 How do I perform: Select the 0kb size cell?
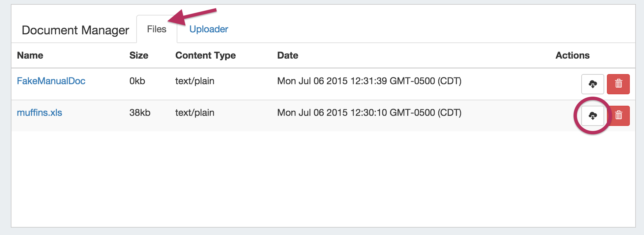(x=137, y=81)
